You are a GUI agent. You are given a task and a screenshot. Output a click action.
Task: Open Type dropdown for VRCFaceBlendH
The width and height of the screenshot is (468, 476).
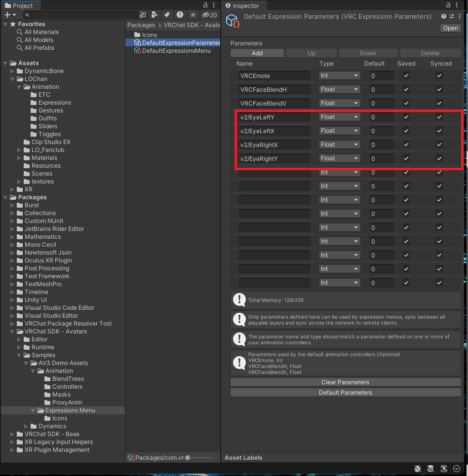pyautogui.click(x=340, y=89)
